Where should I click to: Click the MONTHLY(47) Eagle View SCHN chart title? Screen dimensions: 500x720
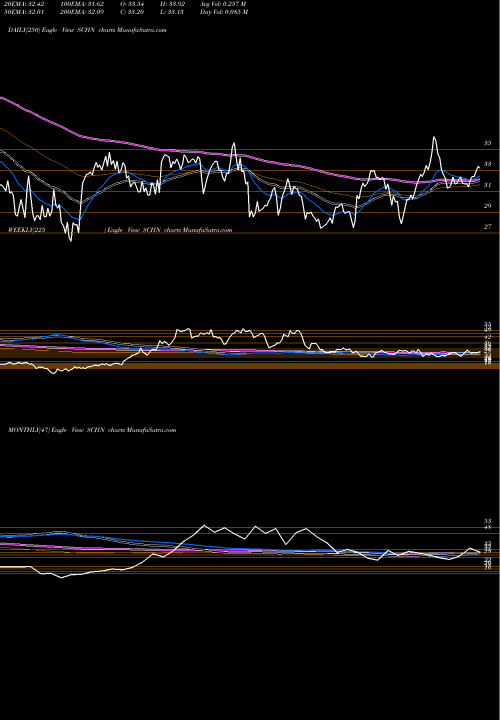(92, 430)
